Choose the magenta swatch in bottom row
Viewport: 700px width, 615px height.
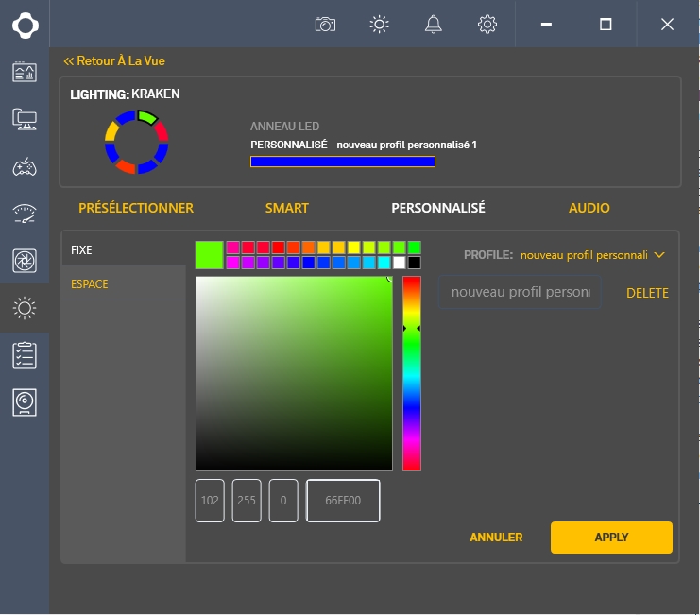point(232,263)
